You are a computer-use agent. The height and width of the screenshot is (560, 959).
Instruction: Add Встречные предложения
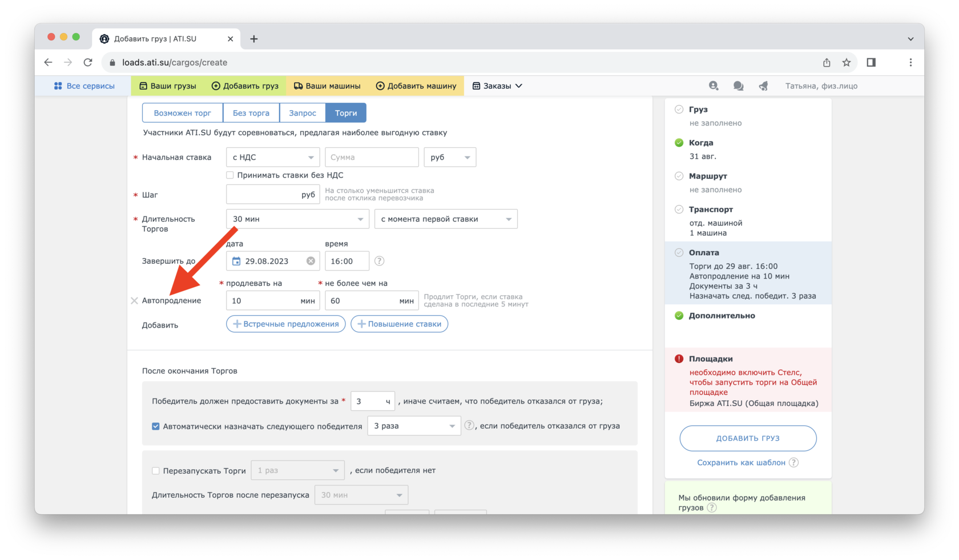[x=286, y=324]
